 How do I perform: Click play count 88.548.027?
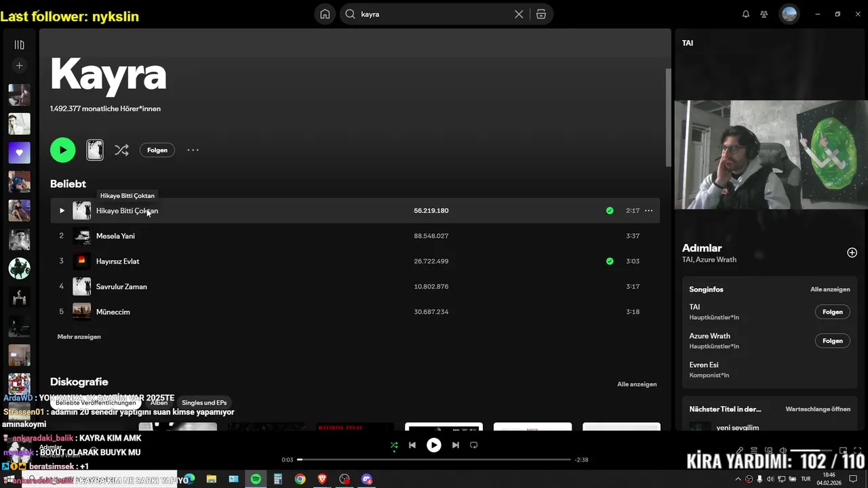pyautogui.click(x=431, y=236)
